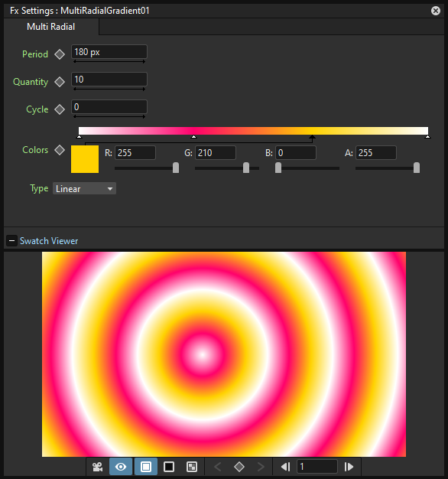Screen dimensions: 448x479
Task: Select the light background square icon
Action: tap(146, 467)
